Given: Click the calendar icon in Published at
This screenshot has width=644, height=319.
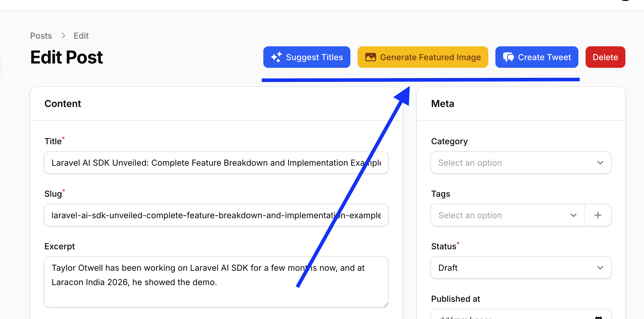Looking at the screenshot, I should 598,317.
